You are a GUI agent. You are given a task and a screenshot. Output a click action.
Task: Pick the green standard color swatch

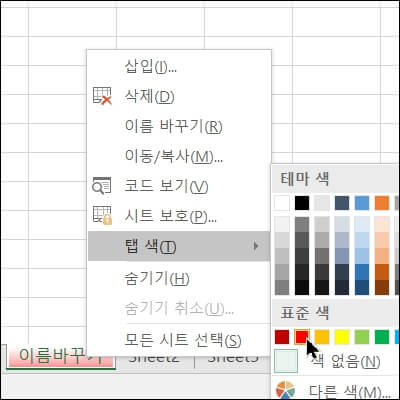point(382,337)
